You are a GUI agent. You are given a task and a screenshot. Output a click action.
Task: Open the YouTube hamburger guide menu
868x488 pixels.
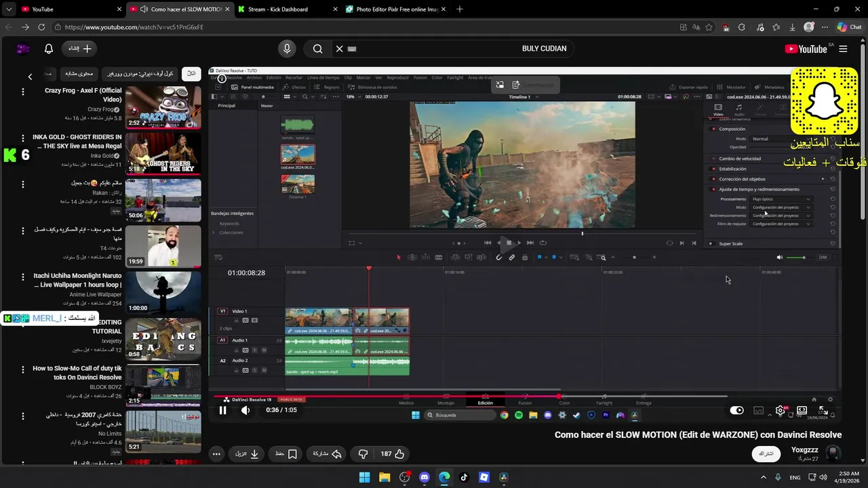point(843,49)
